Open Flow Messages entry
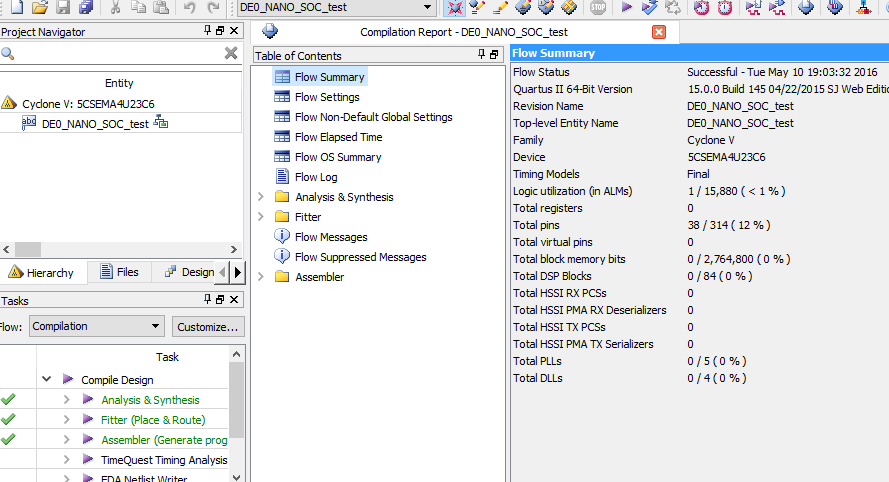 [x=331, y=237]
